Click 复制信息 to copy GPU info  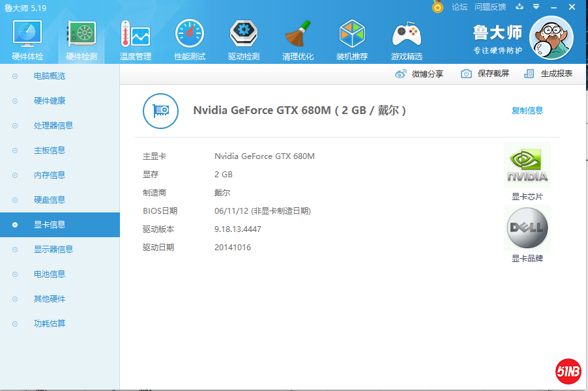click(x=527, y=111)
